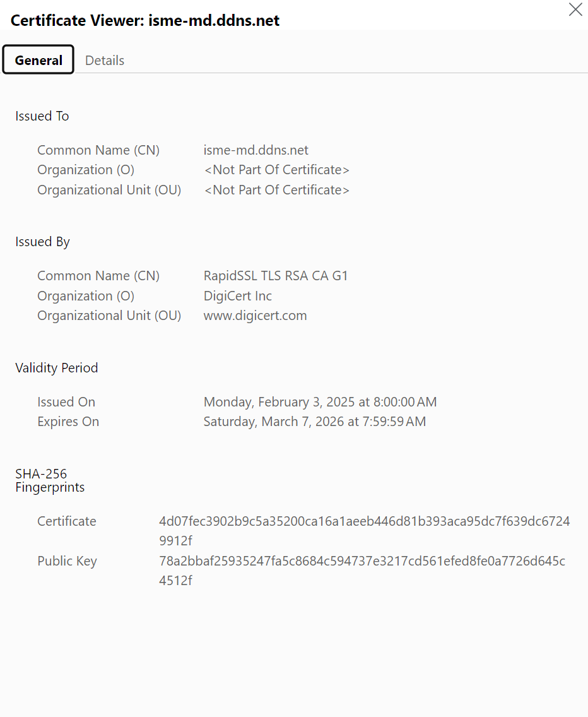Click the Issued To Organizational Unit value
This screenshot has width=588, height=717.
(x=276, y=190)
